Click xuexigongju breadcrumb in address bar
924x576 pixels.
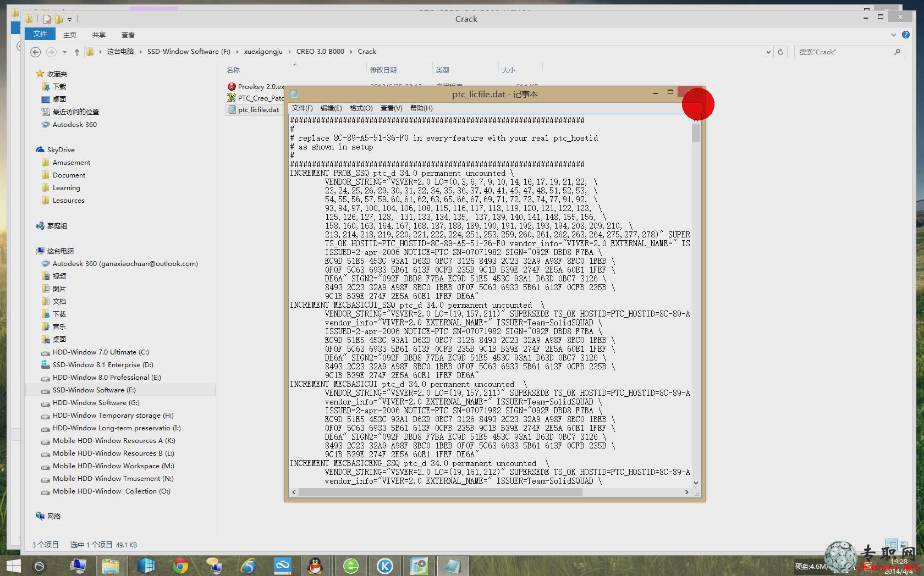click(263, 52)
